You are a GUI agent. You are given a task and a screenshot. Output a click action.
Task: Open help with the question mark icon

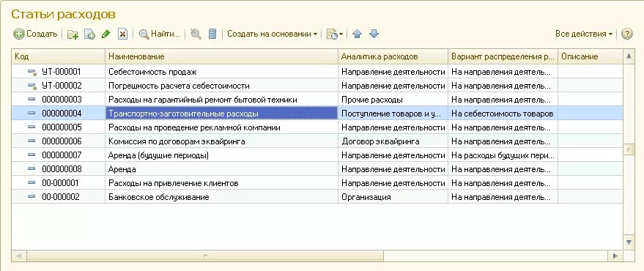click(x=626, y=34)
